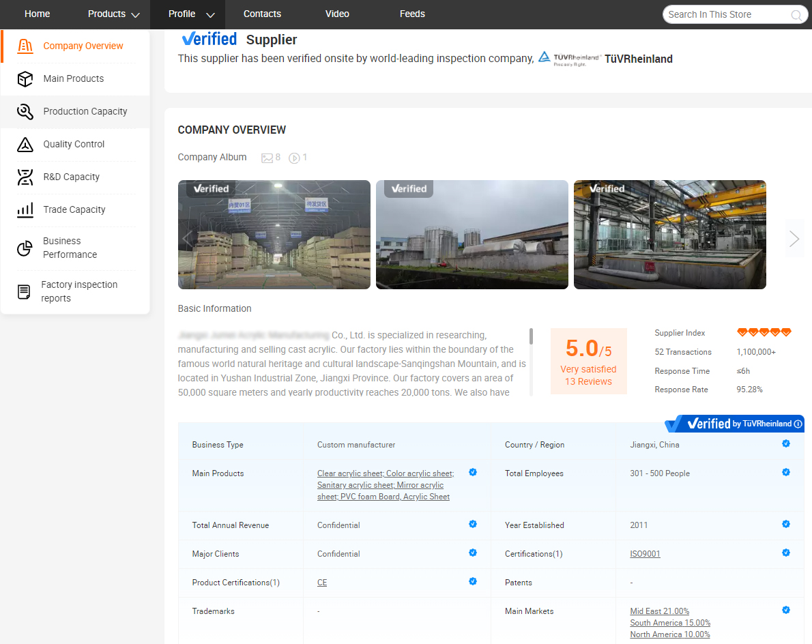The height and width of the screenshot is (644, 812).
Task: Click the Production Capacity wrench icon
Action: tap(25, 112)
